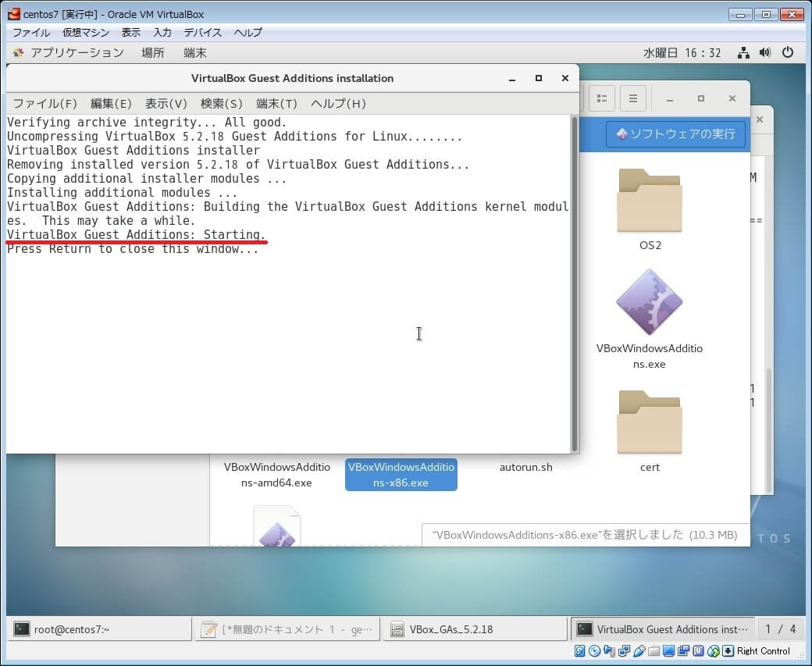
Task: Click the power icon in top panel
Action: [x=787, y=53]
